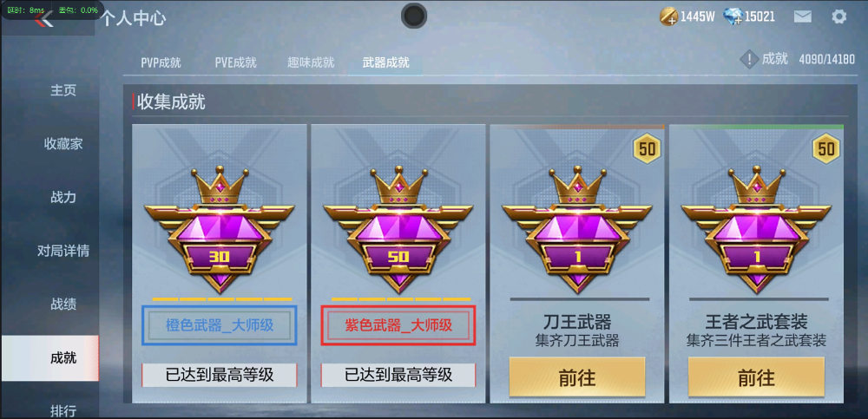Click the 成就 exclamation diamond icon
This screenshot has width=868, height=419.
point(750,59)
